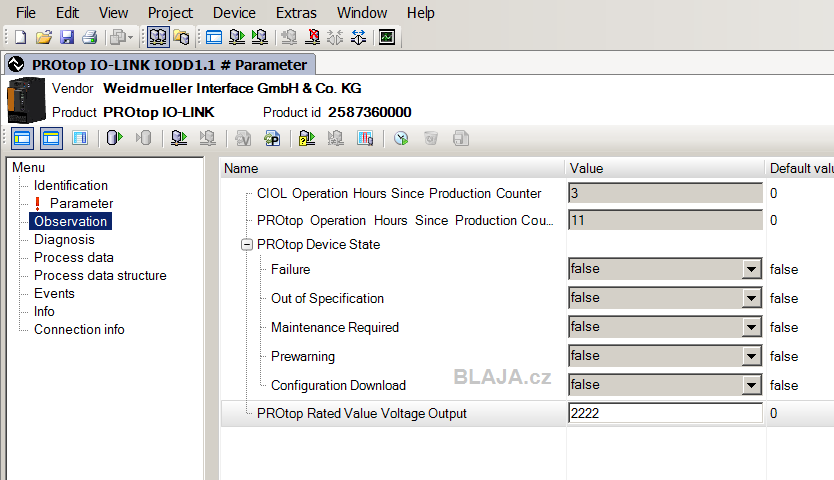This screenshot has width=834, height=480.
Task: Open the File menu
Action: click(x=26, y=12)
